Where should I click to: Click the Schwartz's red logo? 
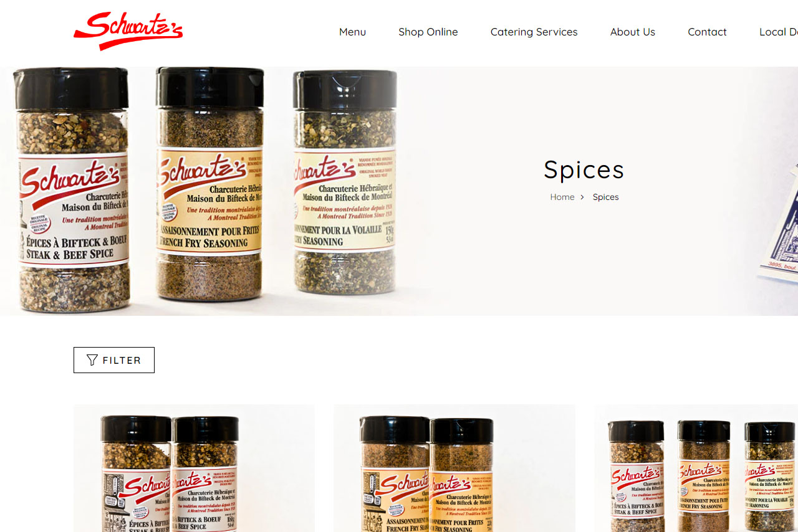point(128,31)
